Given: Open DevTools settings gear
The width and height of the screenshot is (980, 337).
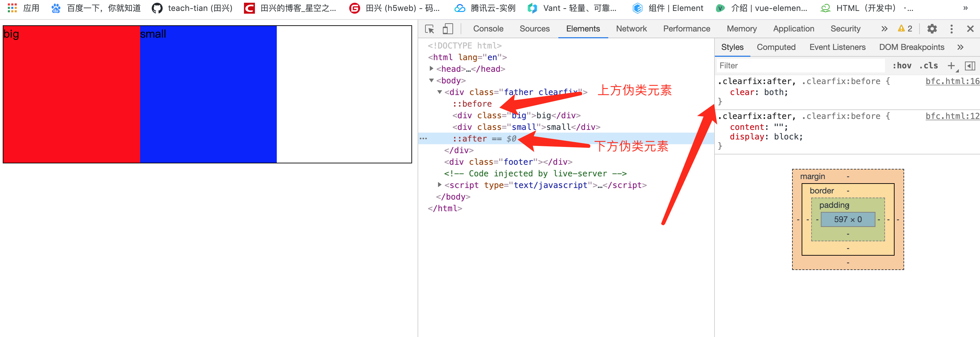Looking at the screenshot, I should click(932, 29).
